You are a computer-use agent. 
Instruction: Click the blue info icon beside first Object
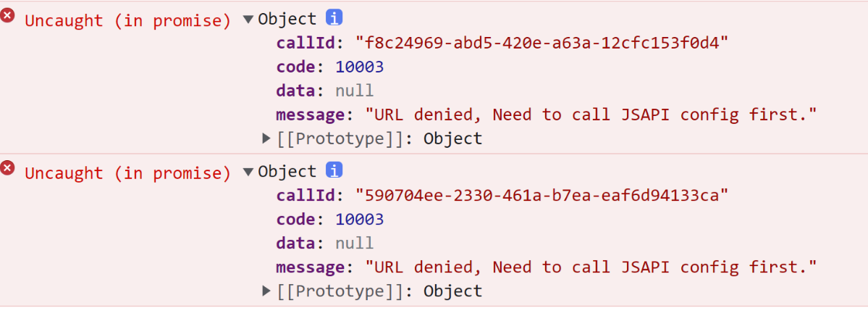click(334, 17)
